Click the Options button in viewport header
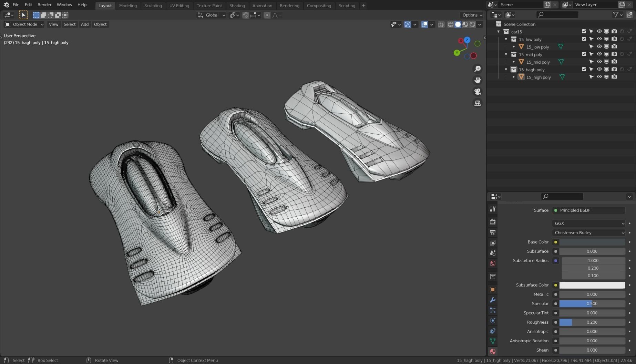This screenshot has height=364, width=636. (x=472, y=15)
